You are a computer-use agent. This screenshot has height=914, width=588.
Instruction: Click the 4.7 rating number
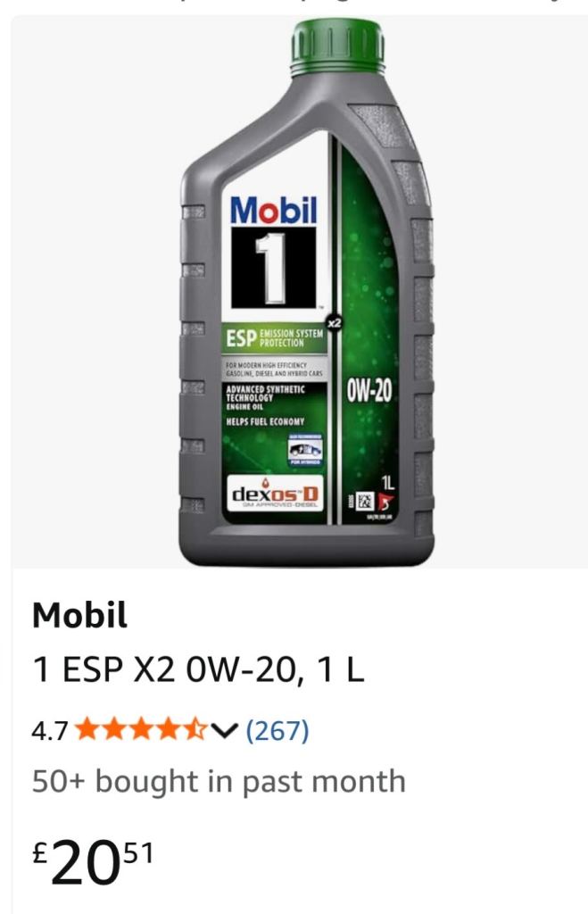pos(50,730)
